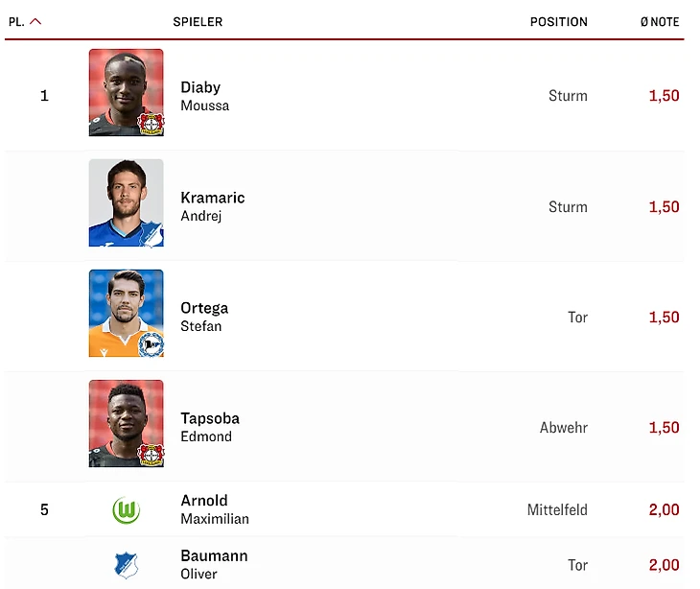Open Tapsoba player name link
Image resolution: width=700 pixels, height=589 pixels.
point(209,418)
